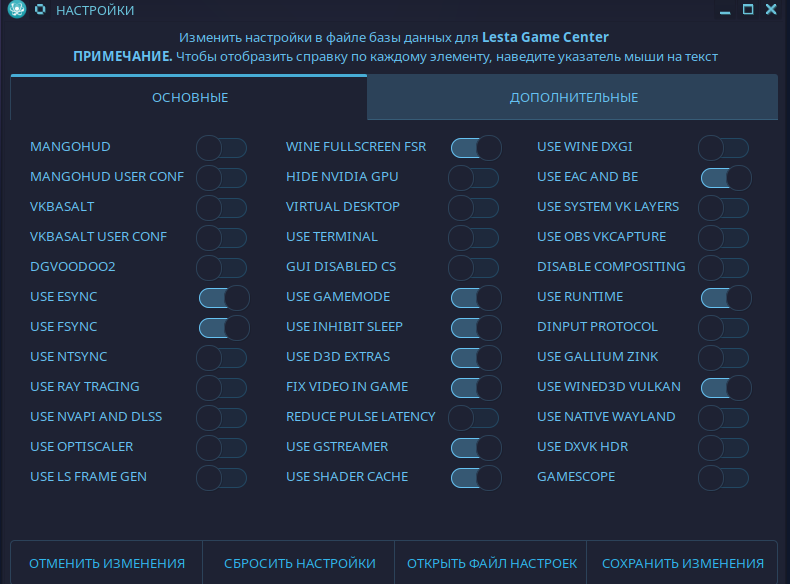Image resolution: width=790 pixels, height=584 pixels.
Task: Click the small pin icon beside НАСТРОЙКИ title
Action: (39, 11)
